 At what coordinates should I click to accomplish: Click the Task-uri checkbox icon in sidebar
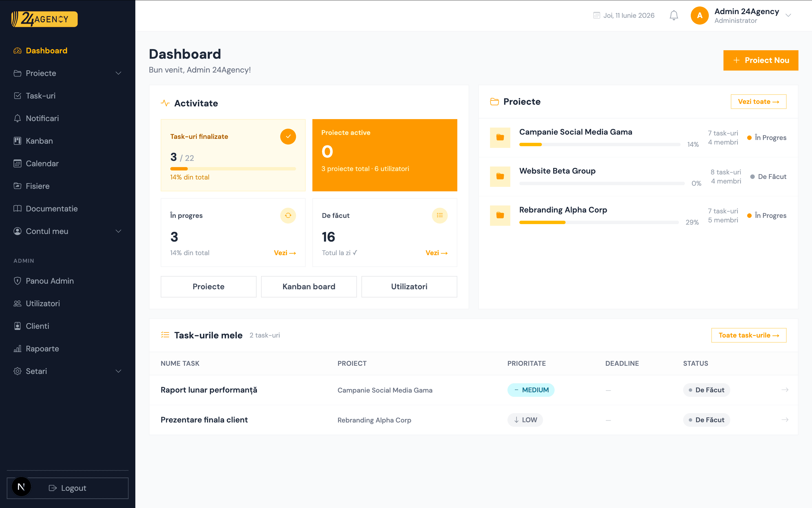(17, 96)
